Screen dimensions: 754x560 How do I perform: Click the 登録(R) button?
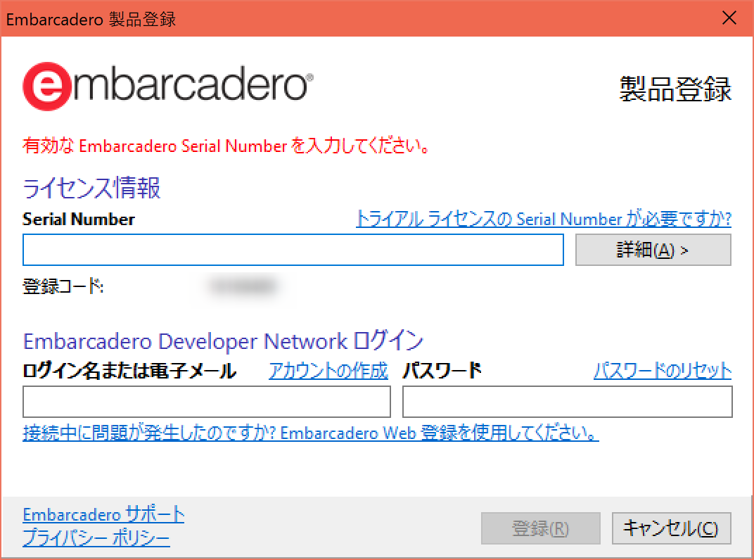[x=540, y=528]
